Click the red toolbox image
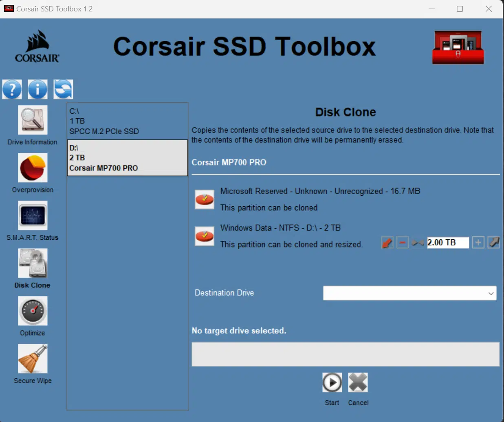Image resolution: width=504 pixels, height=422 pixels. pyautogui.click(x=458, y=47)
